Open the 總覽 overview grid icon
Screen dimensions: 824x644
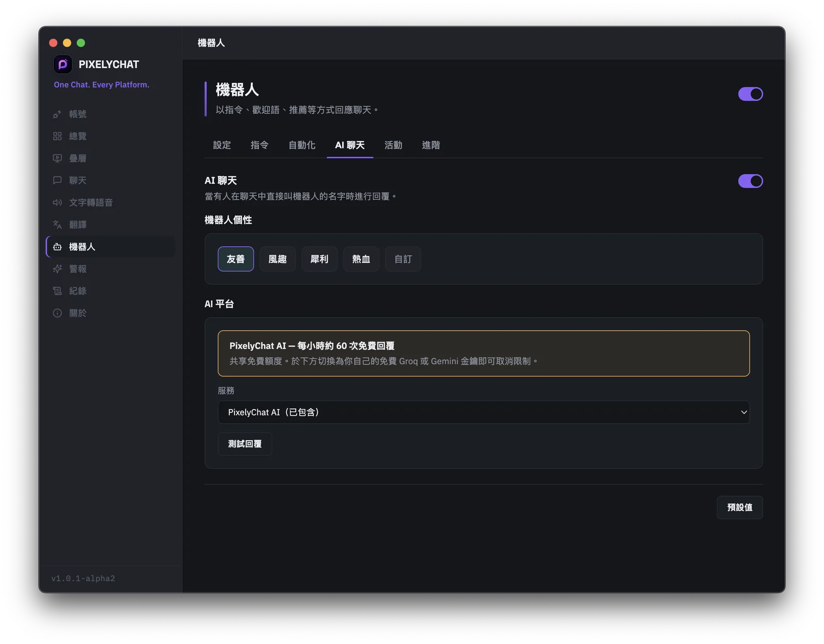pos(57,136)
